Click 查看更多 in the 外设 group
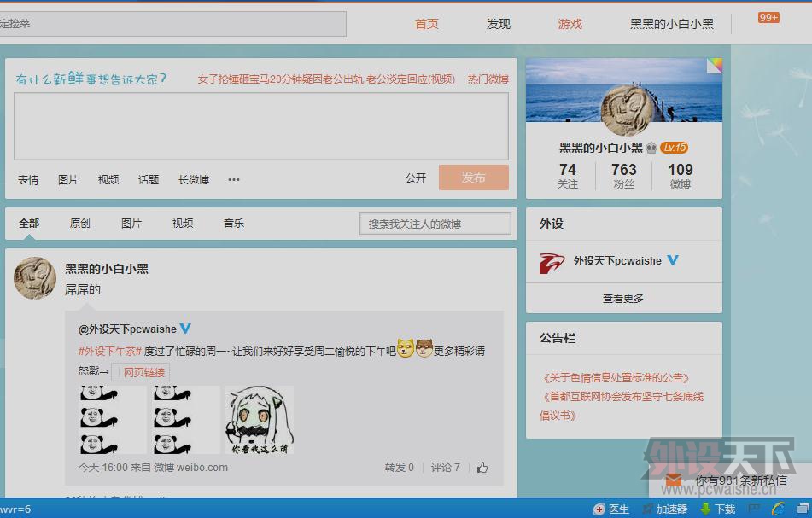Screen dimensions: 812x518 coord(623,299)
